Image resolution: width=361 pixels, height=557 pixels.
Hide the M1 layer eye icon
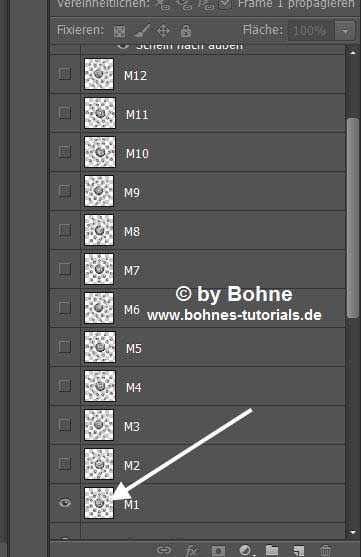[x=65, y=503]
